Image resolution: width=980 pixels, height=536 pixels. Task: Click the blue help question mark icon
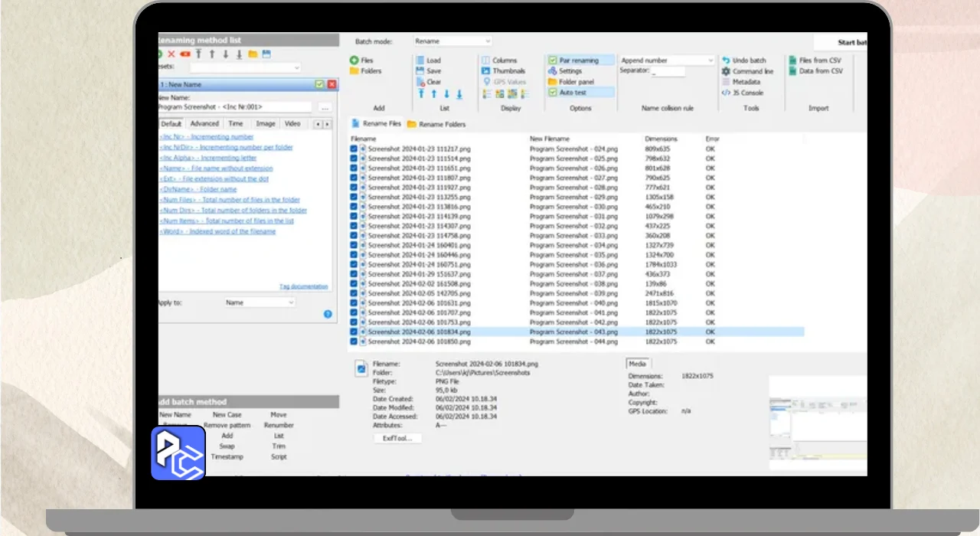point(328,314)
